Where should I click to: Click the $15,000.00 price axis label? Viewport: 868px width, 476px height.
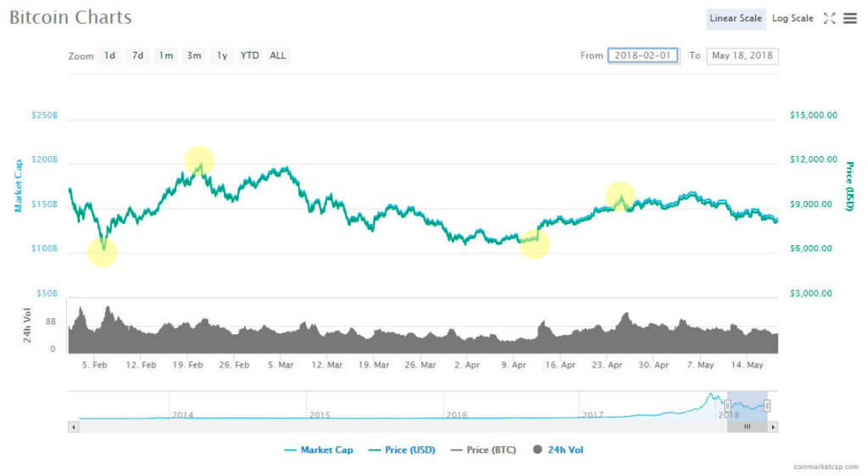pos(814,115)
